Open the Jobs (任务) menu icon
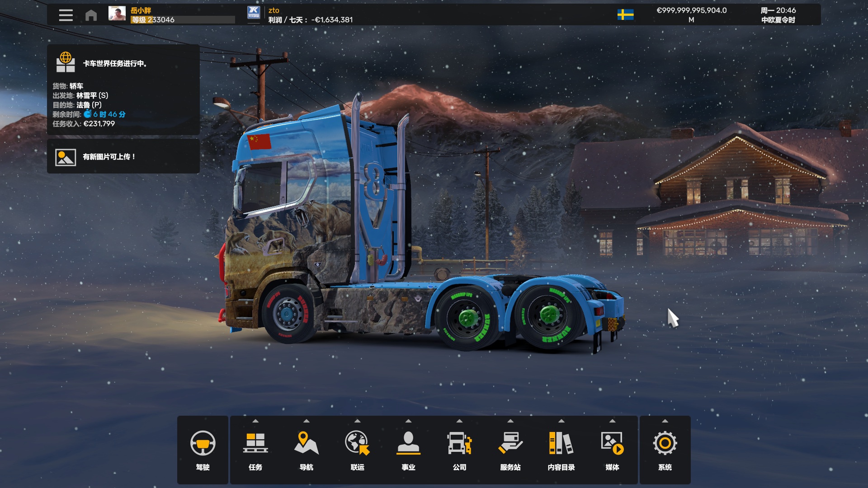 255,443
